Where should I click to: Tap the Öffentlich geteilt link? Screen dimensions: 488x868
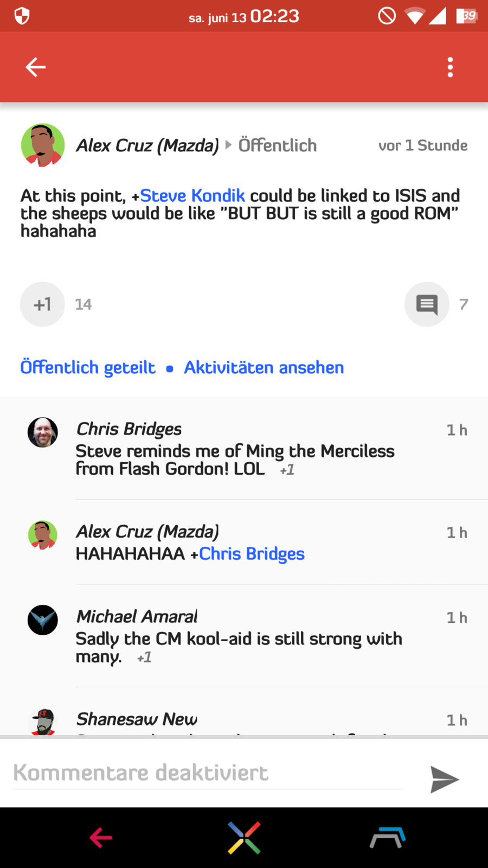pos(88,367)
